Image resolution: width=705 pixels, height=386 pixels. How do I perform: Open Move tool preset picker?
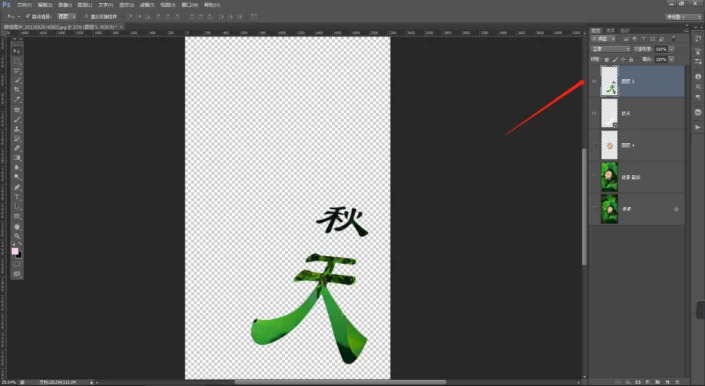point(13,16)
